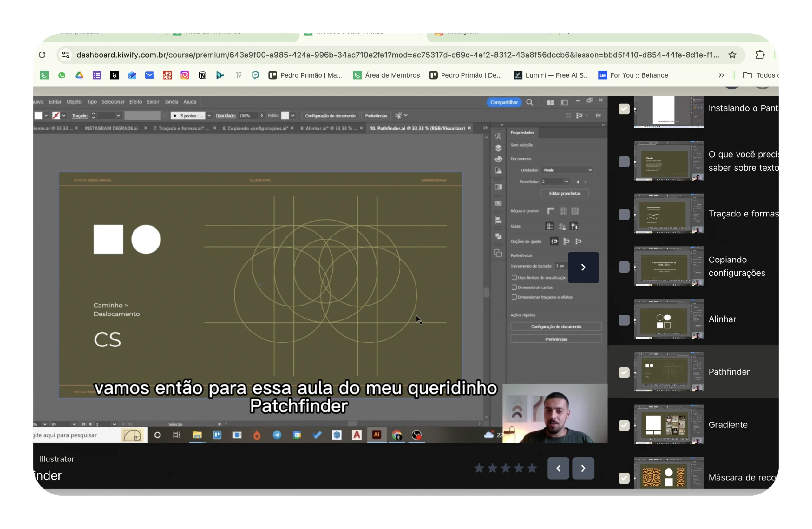Click the Illustrator Ai icon in Windows taskbar
The image size is (812, 529).
pos(377,435)
